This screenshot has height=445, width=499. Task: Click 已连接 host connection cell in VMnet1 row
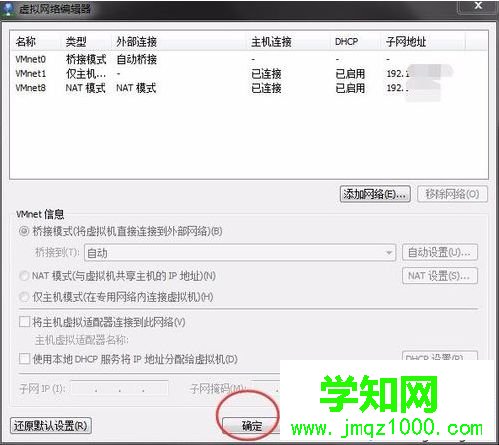[x=266, y=74]
